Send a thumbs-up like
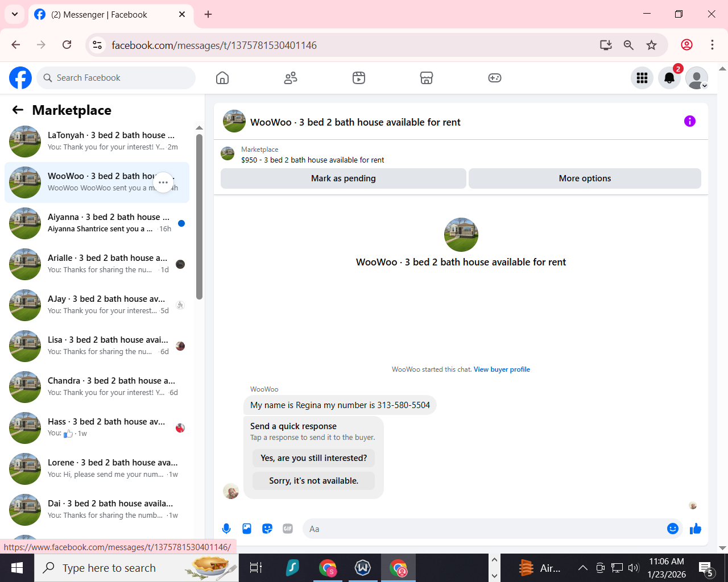728x582 pixels. tap(696, 529)
